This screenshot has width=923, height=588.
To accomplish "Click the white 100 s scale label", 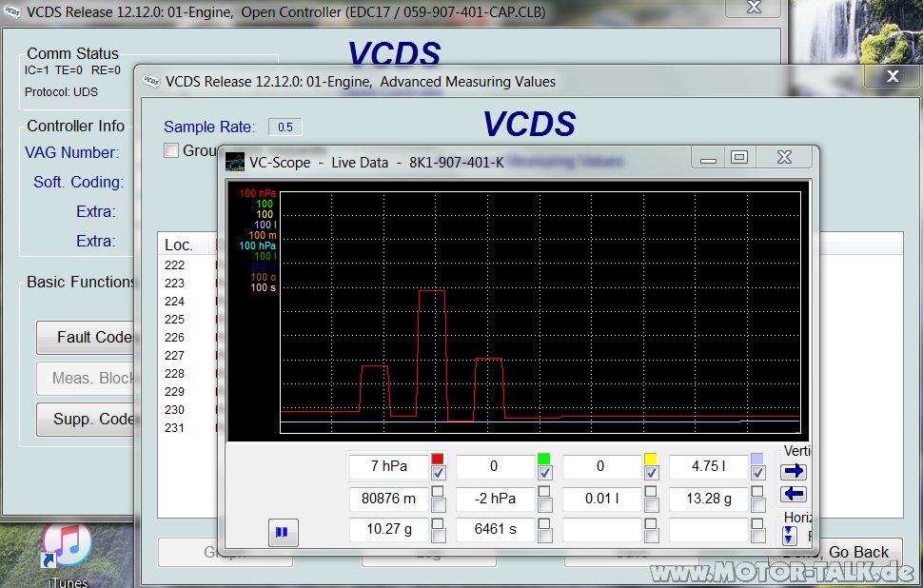I will point(264,287).
